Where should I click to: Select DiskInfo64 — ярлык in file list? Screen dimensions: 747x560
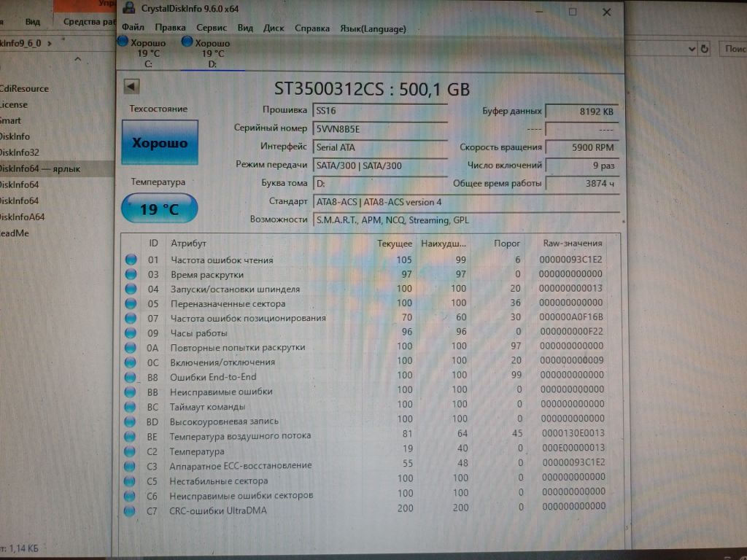coord(40,168)
